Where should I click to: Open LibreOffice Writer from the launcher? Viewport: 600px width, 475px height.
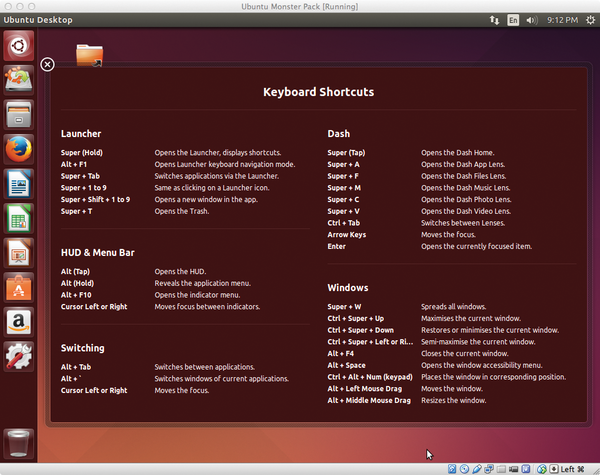click(x=18, y=184)
